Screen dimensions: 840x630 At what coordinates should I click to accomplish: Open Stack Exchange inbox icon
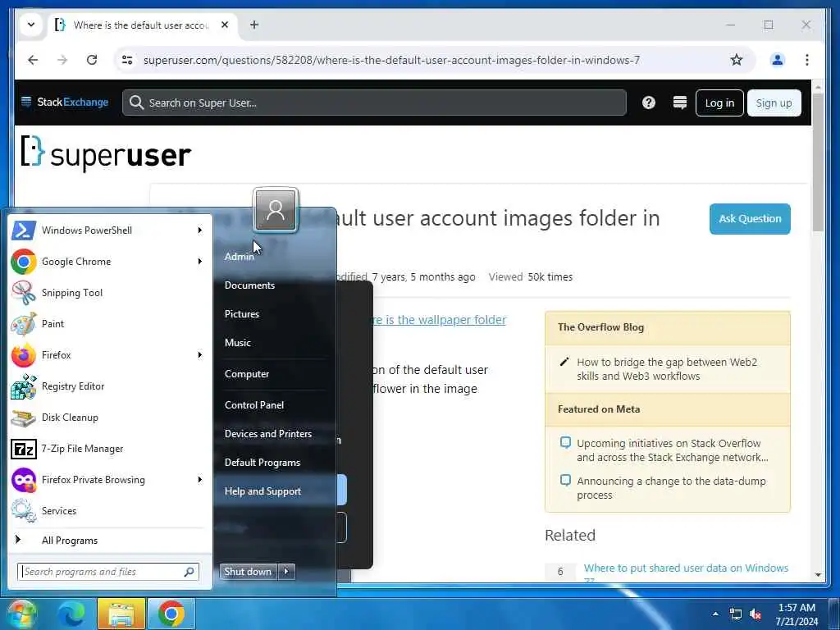click(680, 103)
